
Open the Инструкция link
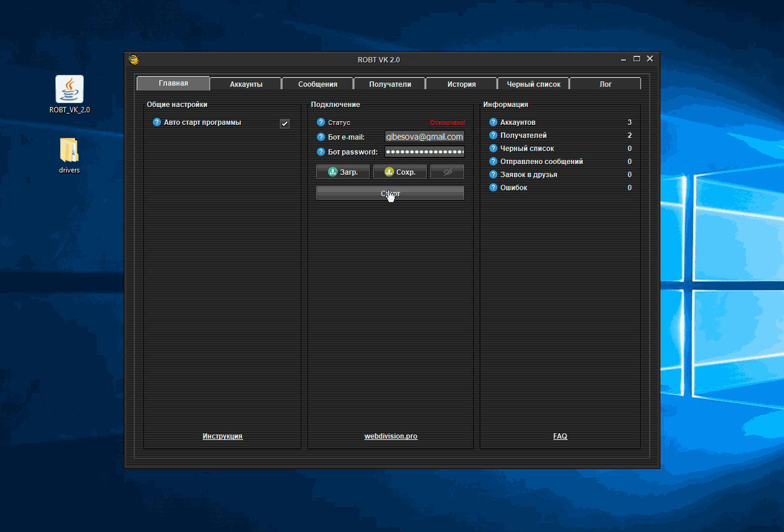(222, 436)
